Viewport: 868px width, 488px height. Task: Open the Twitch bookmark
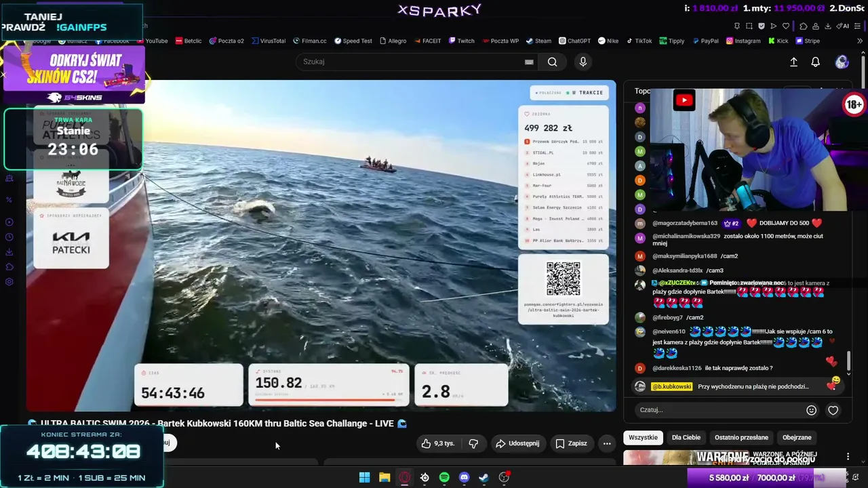pos(461,41)
